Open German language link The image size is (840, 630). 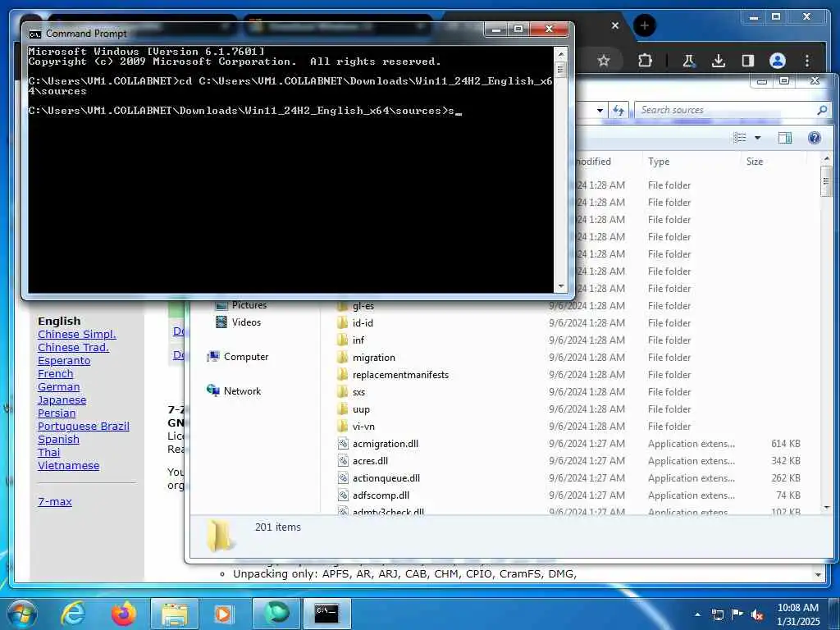point(58,387)
